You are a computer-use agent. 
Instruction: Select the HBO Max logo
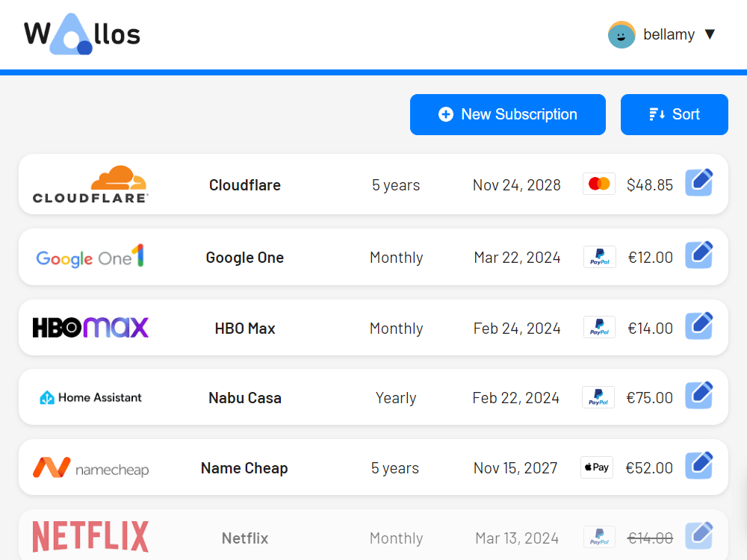pos(90,327)
